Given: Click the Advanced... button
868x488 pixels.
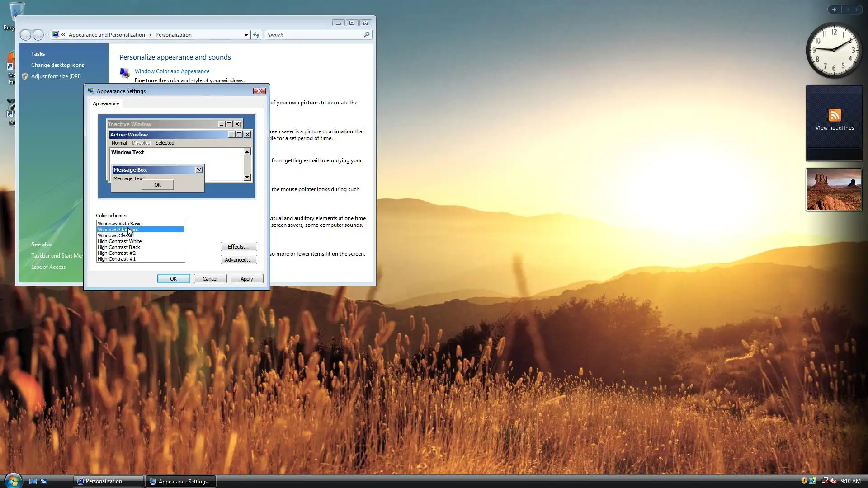Looking at the screenshot, I should pyautogui.click(x=238, y=260).
